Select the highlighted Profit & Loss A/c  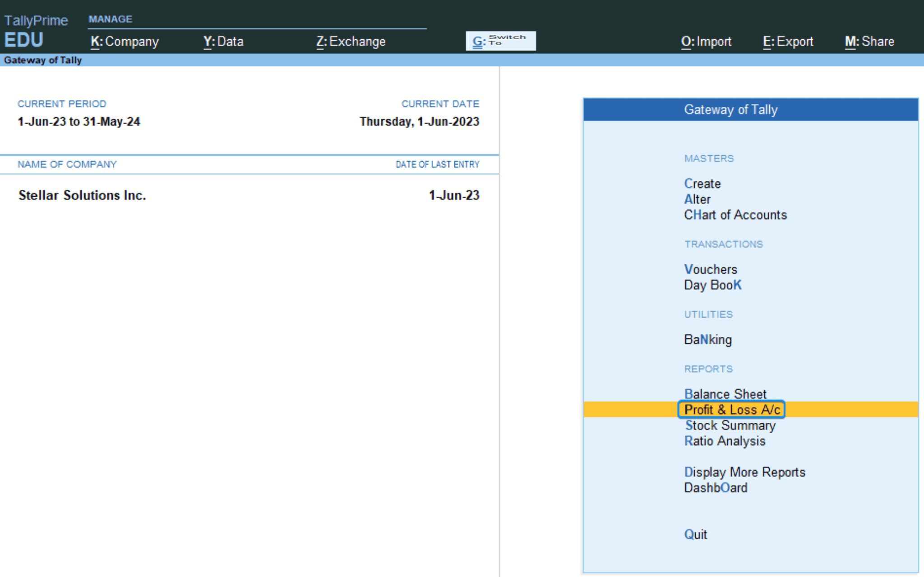(x=732, y=410)
